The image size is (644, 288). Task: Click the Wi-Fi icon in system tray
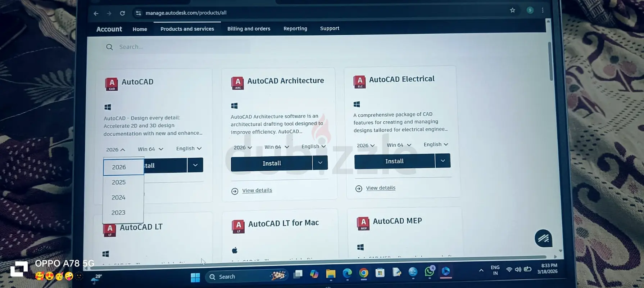pyautogui.click(x=509, y=270)
